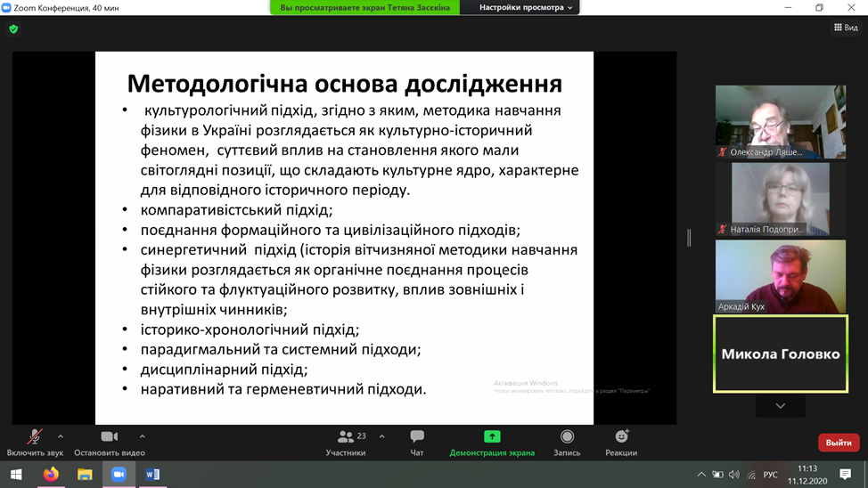Screen dimensions: 868x488
Task: Click the red Выйти button
Action: 839,443
